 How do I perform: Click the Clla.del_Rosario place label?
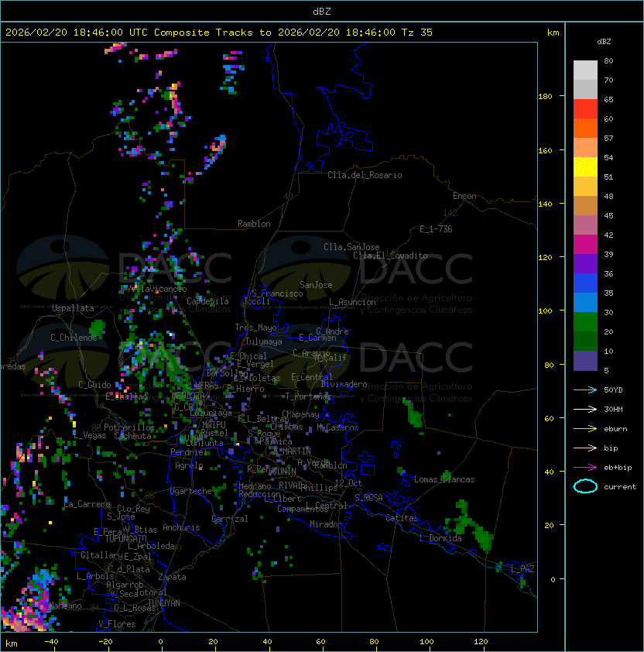point(365,175)
